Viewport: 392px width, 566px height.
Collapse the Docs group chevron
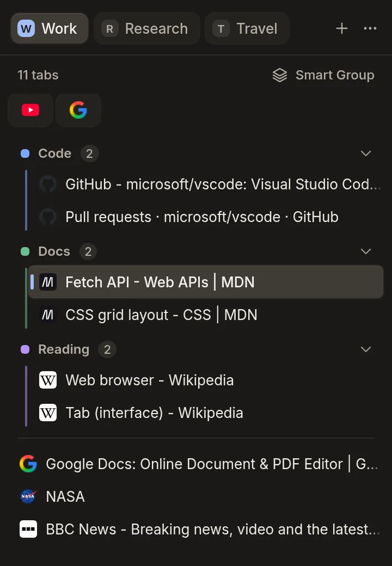point(366,251)
